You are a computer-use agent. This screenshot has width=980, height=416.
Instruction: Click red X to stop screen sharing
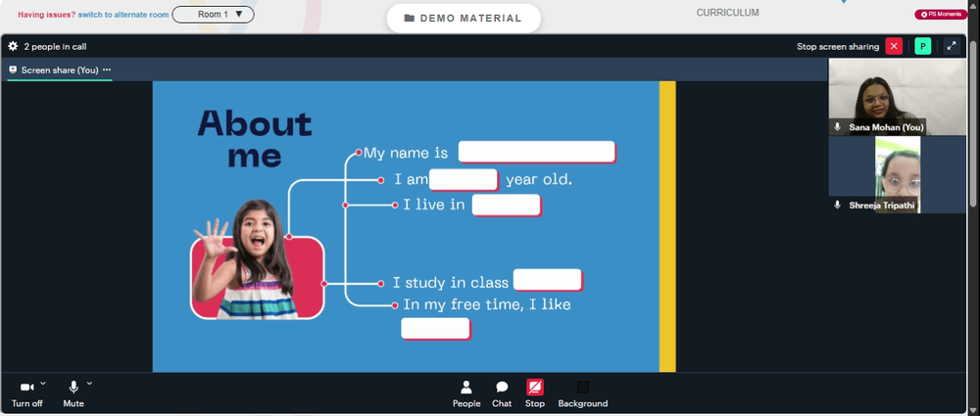[x=894, y=46]
